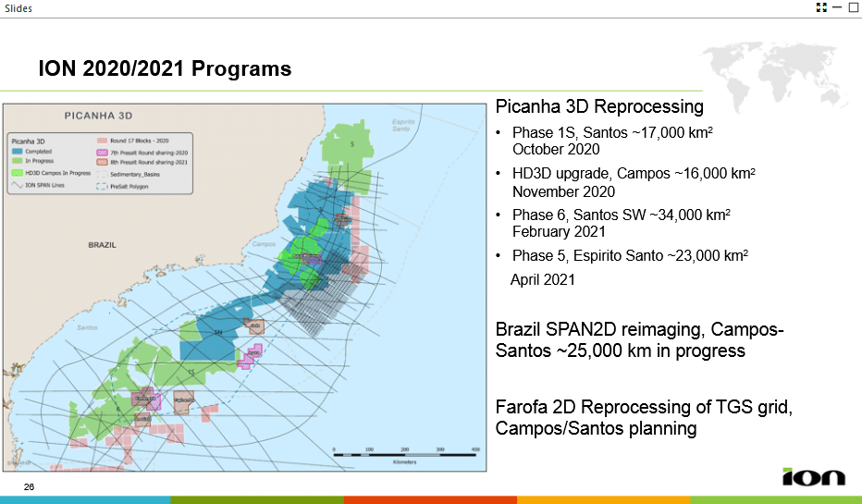
Task: Click the slide number 26
Action: [x=30, y=486]
